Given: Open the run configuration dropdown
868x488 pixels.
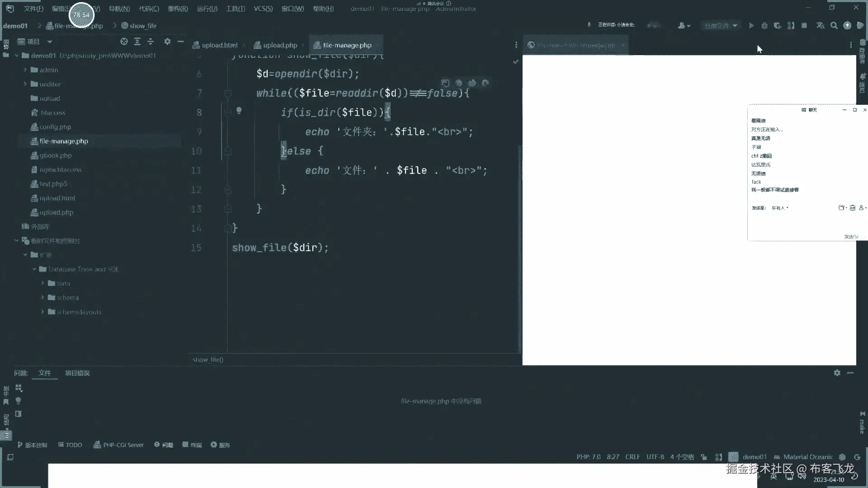Looking at the screenshot, I should pyautogui.click(x=721, y=26).
